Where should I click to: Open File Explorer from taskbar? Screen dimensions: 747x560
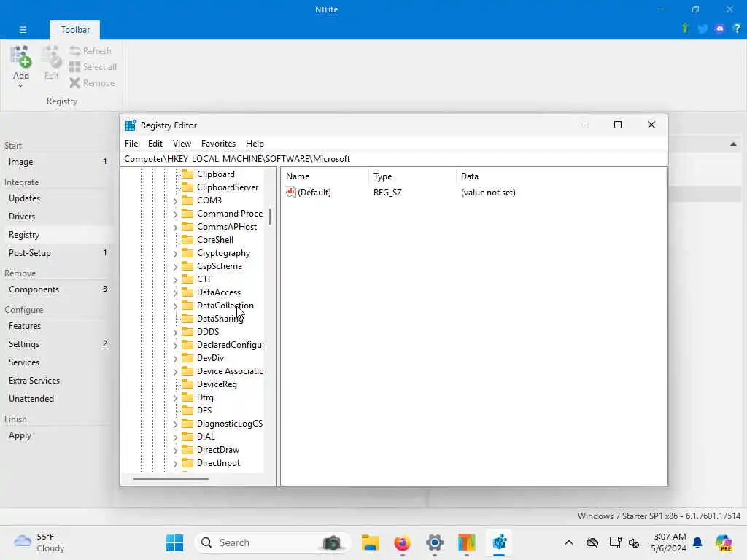pyautogui.click(x=370, y=542)
